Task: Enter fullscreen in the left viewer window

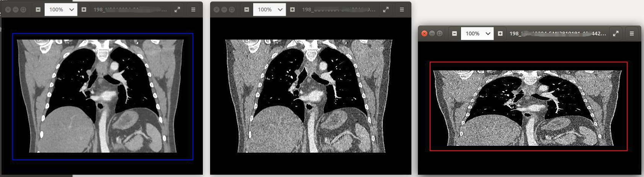Action: click(x=177, y=10)
